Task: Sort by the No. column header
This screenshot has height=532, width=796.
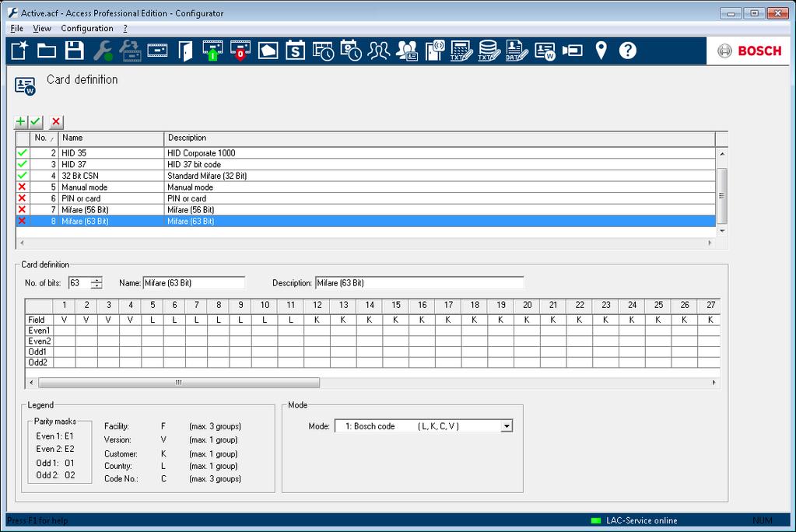Action: click(x=44, y=138)
